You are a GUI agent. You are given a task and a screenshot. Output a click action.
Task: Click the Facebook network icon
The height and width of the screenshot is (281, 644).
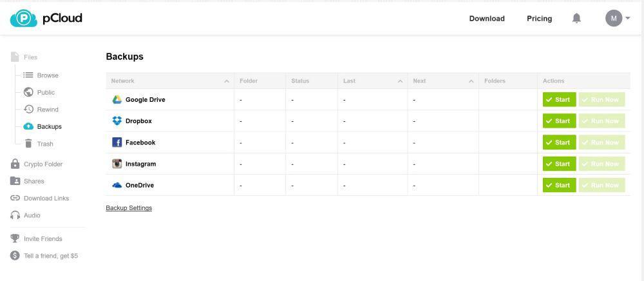117,142
